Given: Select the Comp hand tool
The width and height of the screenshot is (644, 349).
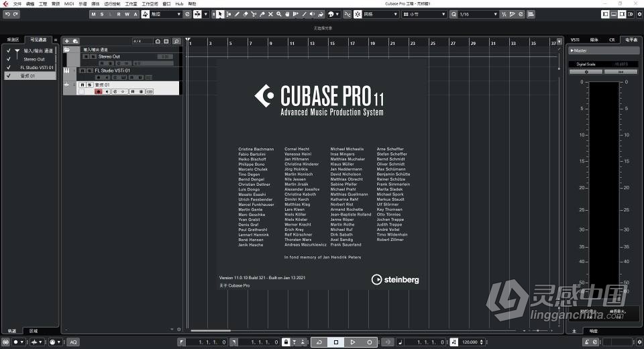Looking at the screenshot, I should pyautogui.click(x=287, y=14).
